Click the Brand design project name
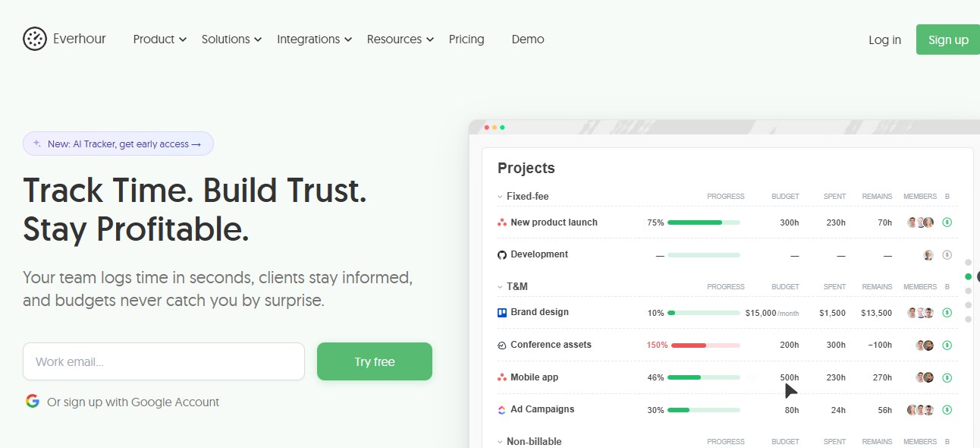 pos(539,312)
